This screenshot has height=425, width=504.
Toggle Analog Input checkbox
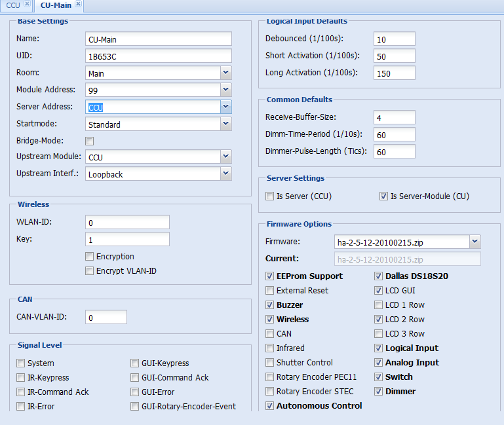(x=379, y=362)
